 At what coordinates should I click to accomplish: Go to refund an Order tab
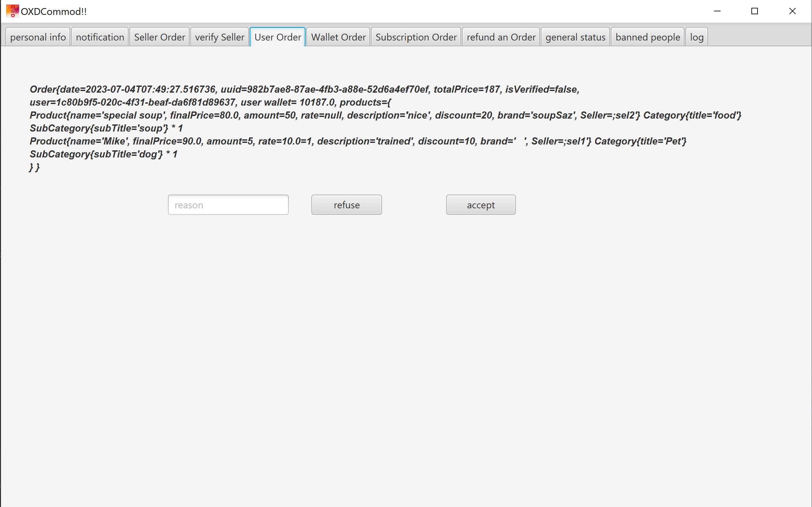click(x=501, y=37)
